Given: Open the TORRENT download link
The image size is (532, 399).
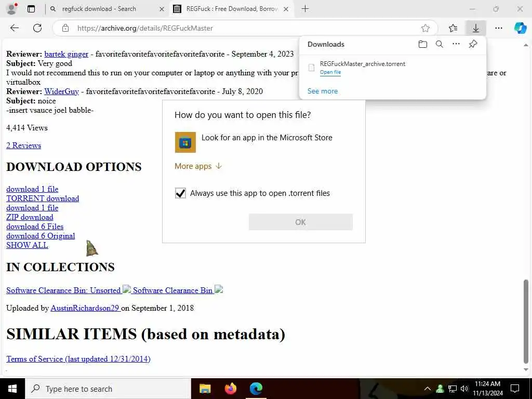Looking at the screenshot, I should tap(43, 198).
